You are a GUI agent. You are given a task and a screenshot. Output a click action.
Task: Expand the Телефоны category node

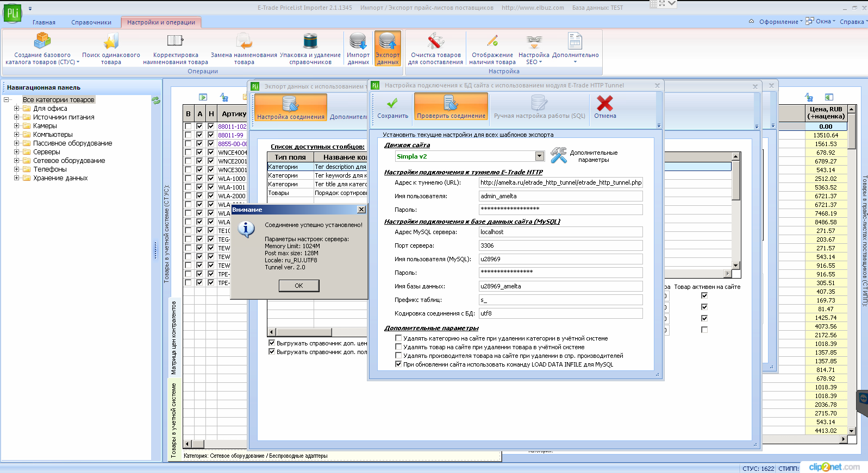click(x=16, y=169)
